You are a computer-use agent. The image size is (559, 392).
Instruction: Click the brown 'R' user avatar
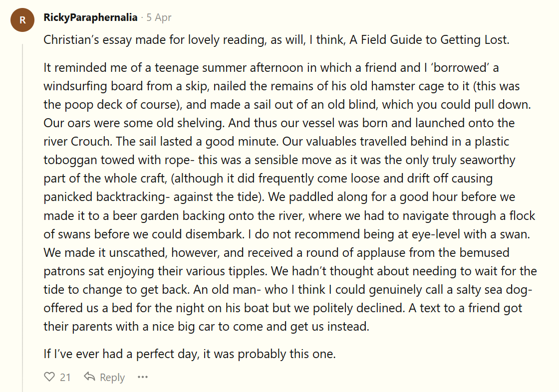pos(22,20)
